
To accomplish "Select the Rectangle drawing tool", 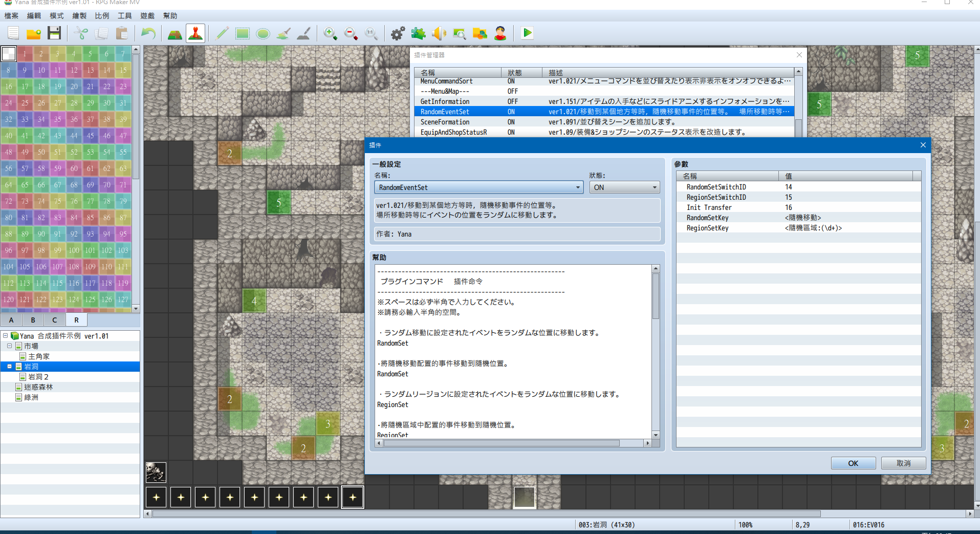I will 243,33.
